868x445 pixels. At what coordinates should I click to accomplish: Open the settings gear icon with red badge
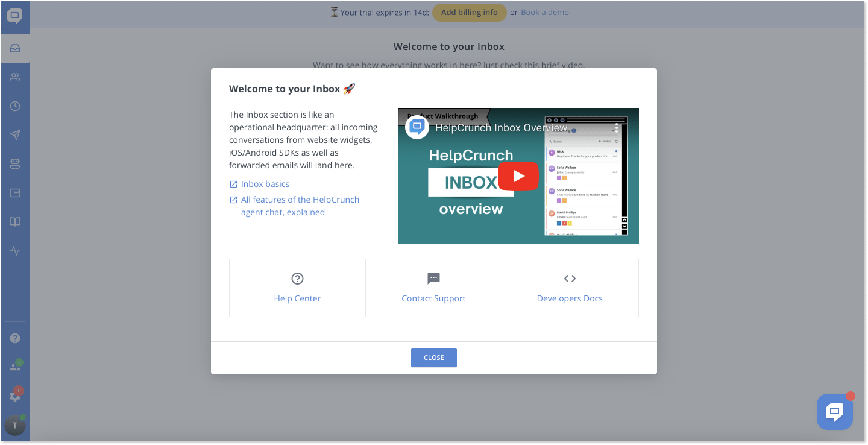pyautogui.click(x=16, y=396)
